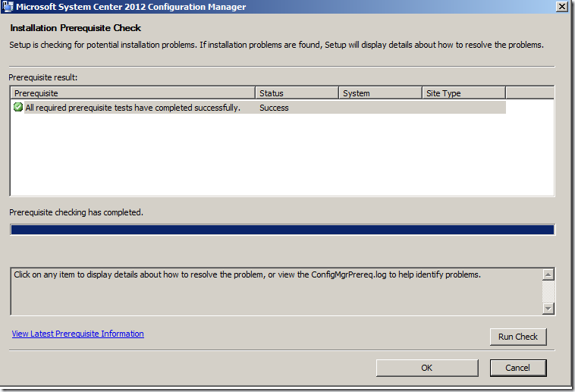This screenshot has height=392, width=575.
Task: Confirm with the OK button
Action: click(427, 368)
